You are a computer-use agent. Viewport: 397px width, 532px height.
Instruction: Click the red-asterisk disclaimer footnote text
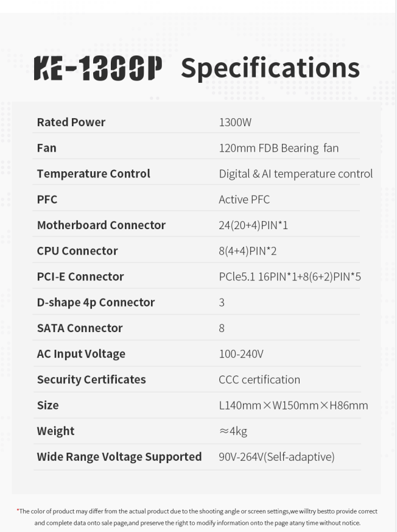click(197, 517)
